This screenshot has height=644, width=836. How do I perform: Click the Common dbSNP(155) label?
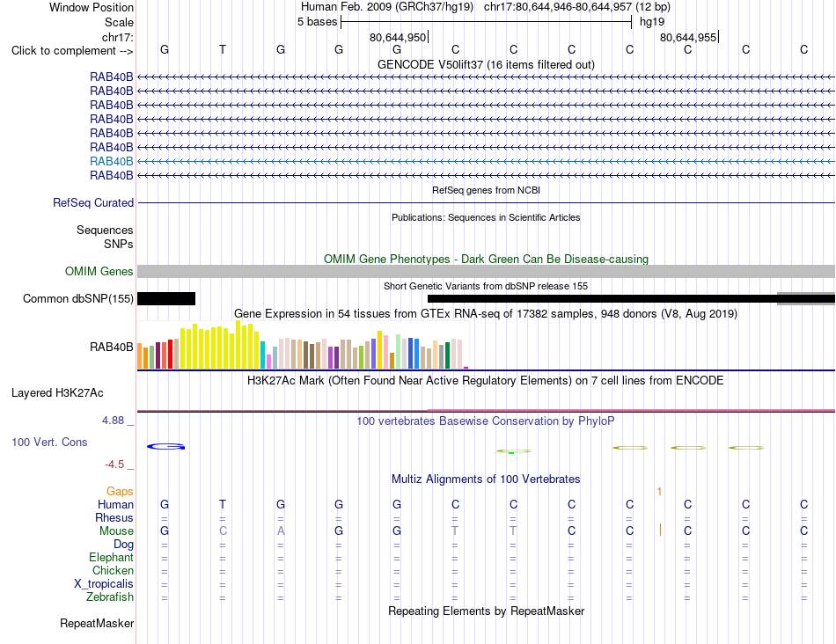click(x=77, y=298)
